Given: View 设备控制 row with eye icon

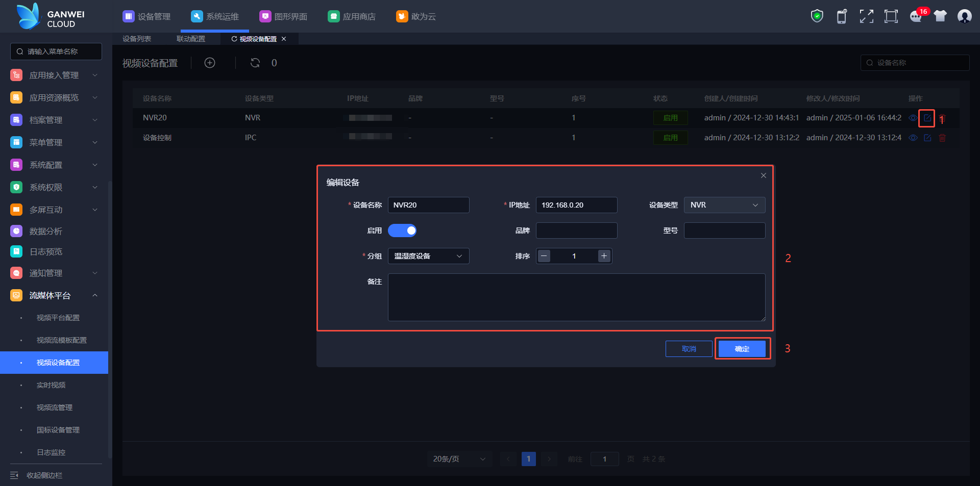Looking at the screenshot, I should coord(913,138).
